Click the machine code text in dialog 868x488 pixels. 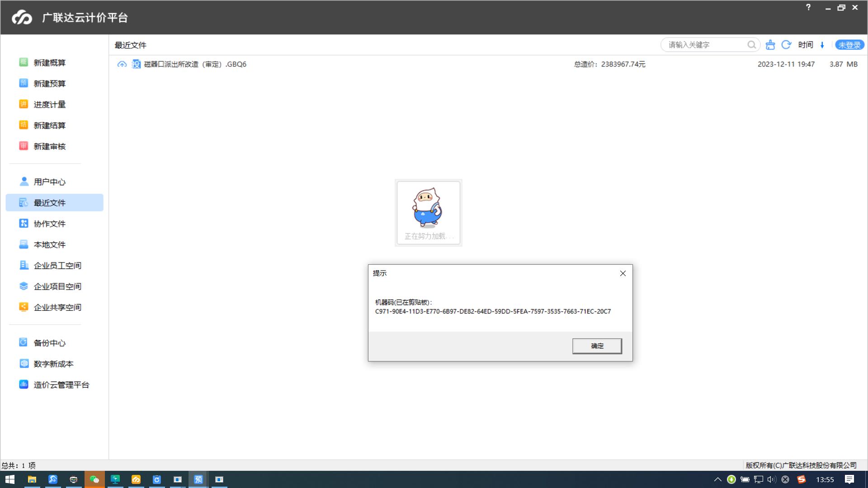pyautogui.click(x=493, y=311)
